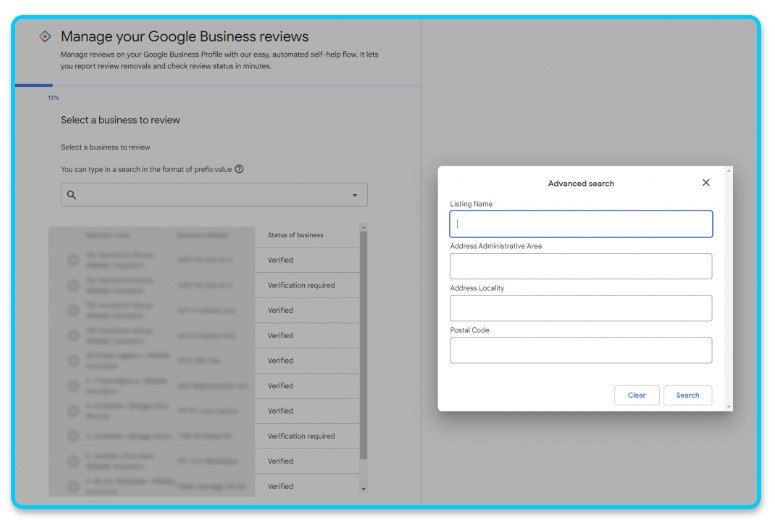Click the blue progress bar segment
This screenshot has width=775, height=526.
tap(34, 86)
